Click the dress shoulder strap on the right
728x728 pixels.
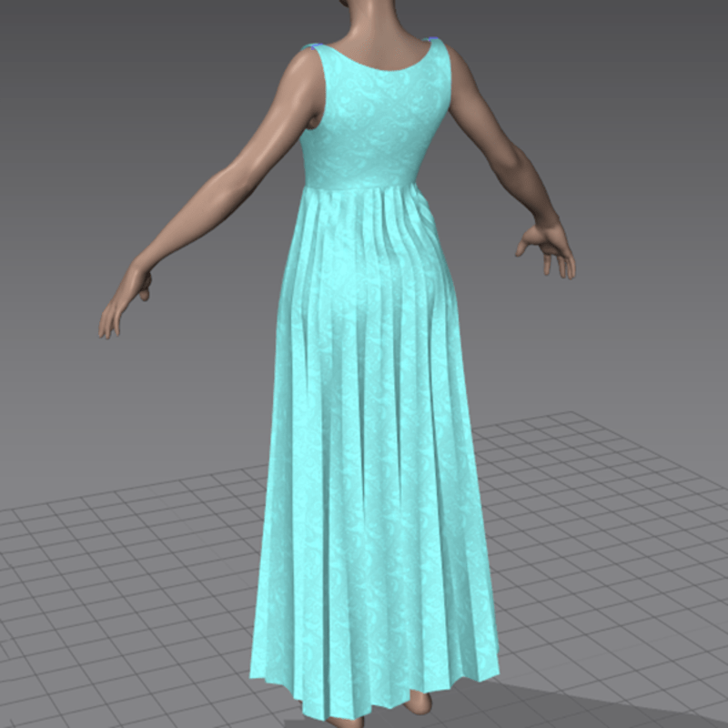(437, 56)
